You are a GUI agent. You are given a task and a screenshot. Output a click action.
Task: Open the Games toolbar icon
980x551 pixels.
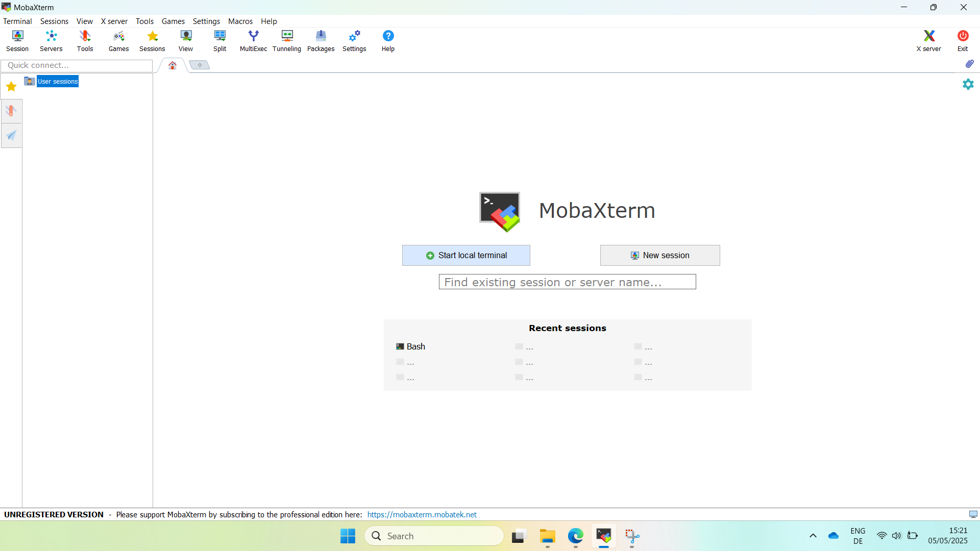tap(118, 41)
